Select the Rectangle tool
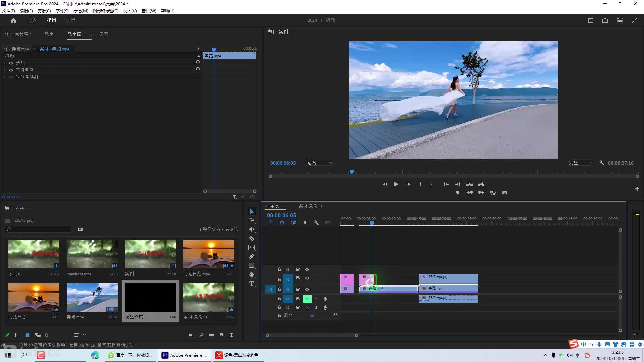The width and height of the screenshot is (644, 362). tap(252, 265)
